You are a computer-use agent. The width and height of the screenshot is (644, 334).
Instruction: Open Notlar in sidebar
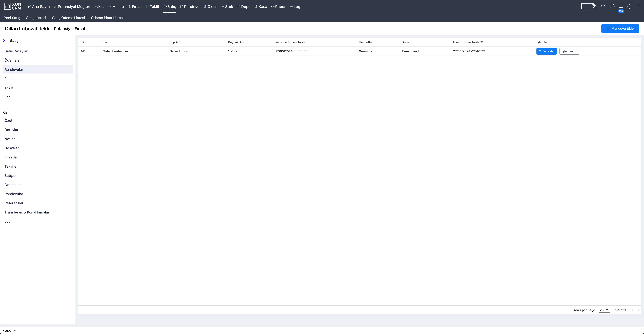click(x=10, y=139)
